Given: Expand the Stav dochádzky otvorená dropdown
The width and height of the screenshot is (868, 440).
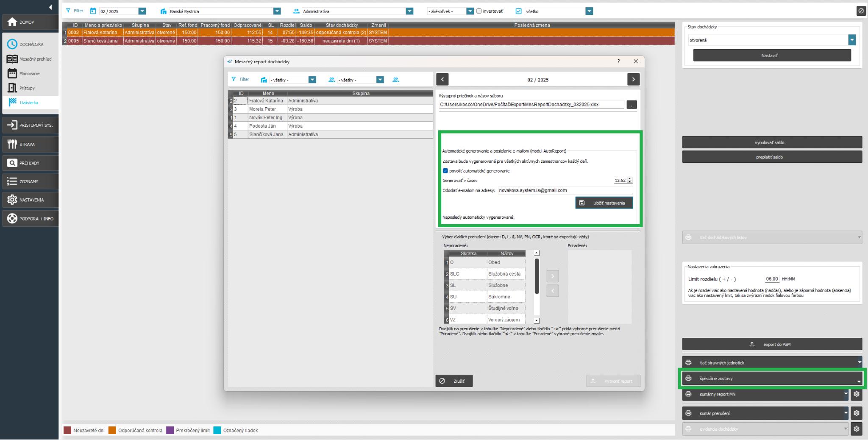Looking at the screenshot, I should (852, 40).
